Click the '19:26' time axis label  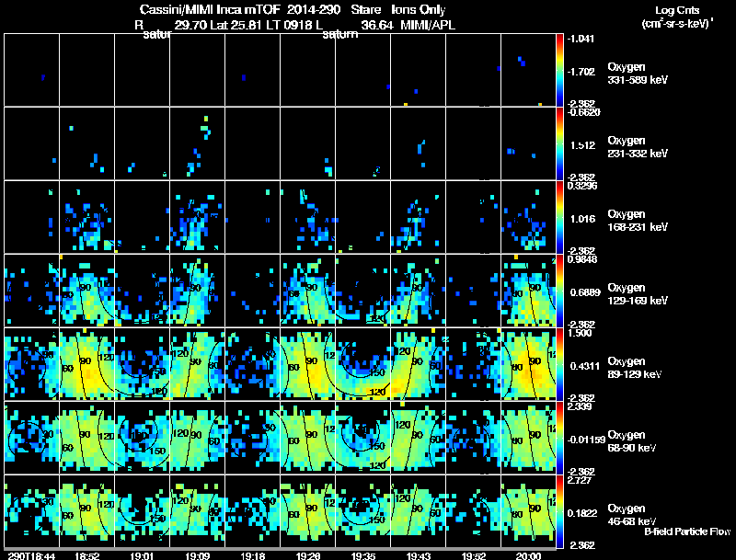coord(308,555)
